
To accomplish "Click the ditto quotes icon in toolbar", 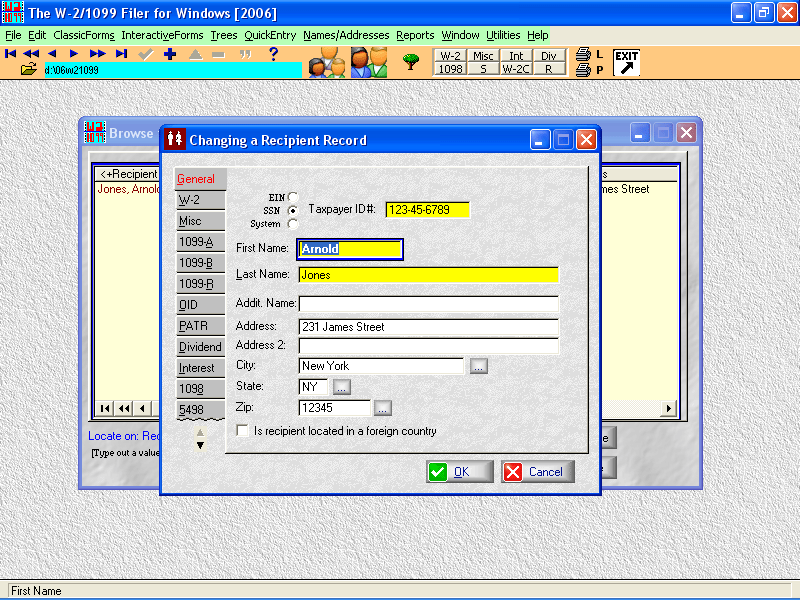I will pyautogui.click(x=245, y=54).
